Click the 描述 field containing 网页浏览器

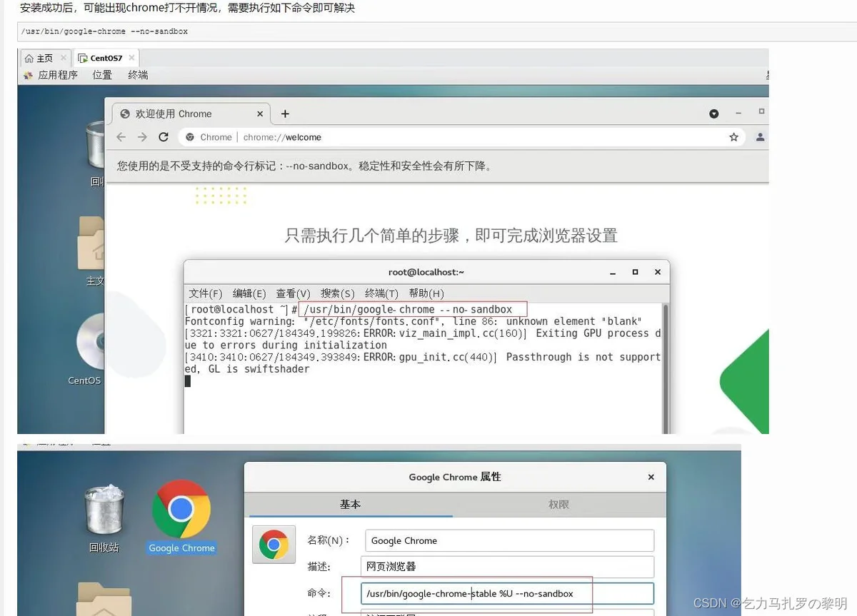coord(507,567)
